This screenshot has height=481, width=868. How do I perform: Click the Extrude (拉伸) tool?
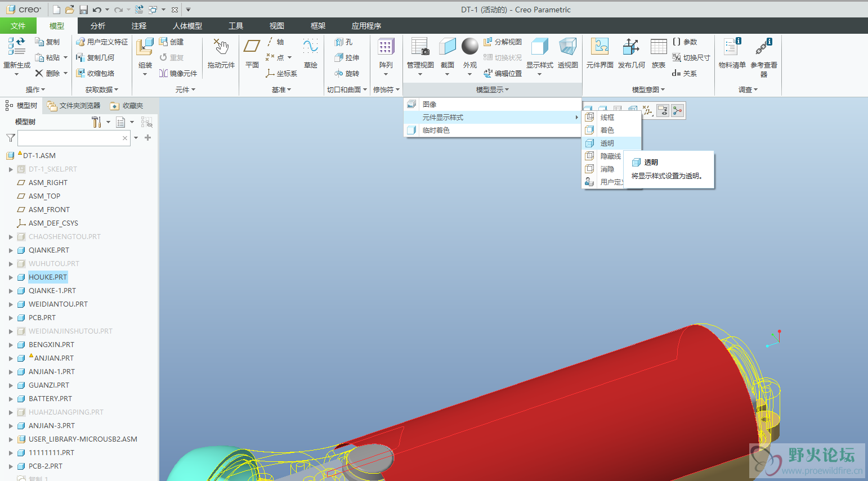[347, 57]
